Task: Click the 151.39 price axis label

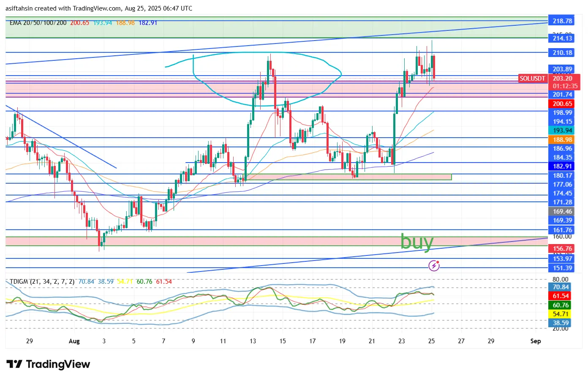Action: pyautogui.click(x=562, y=268)
